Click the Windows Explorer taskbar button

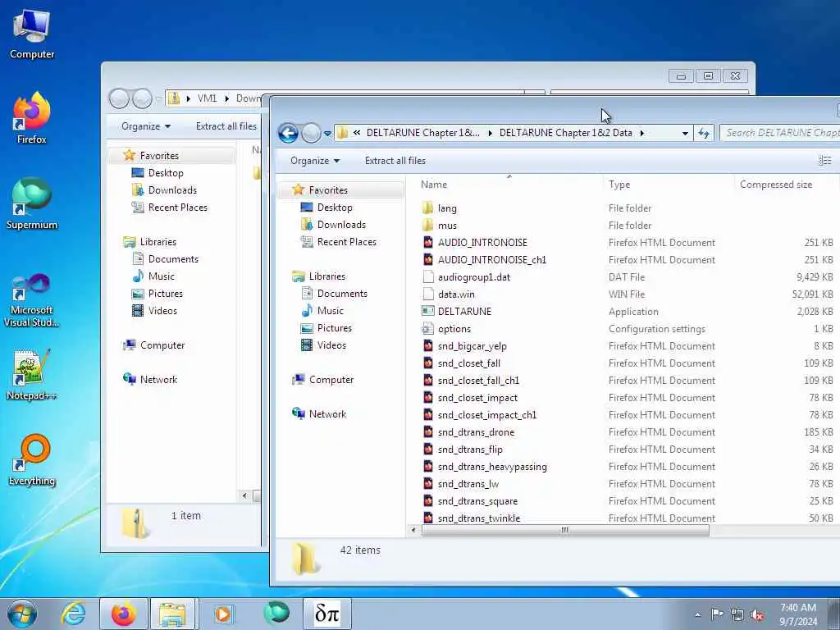(172, 614)
